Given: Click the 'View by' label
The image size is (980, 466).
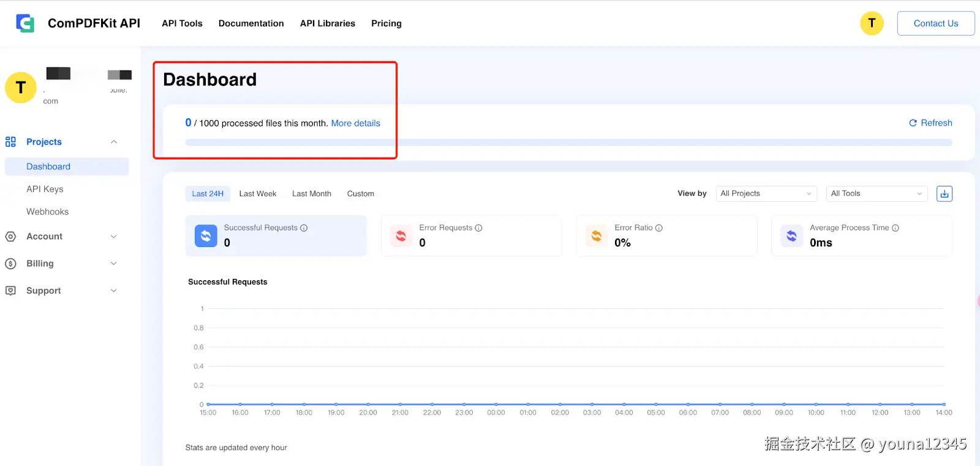Looking at the screenshot, I should pyautogui.click(x=692, y=194).
